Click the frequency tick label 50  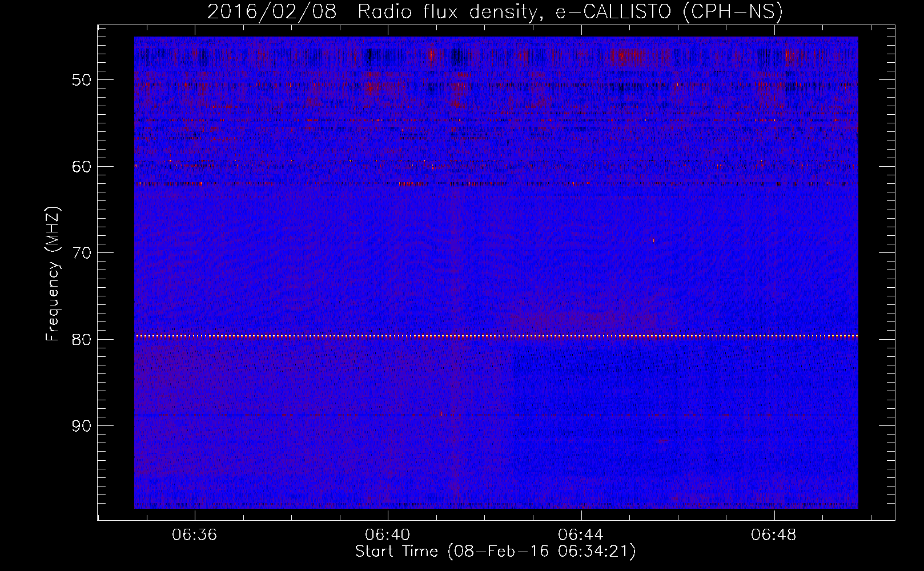coord(82,79)
